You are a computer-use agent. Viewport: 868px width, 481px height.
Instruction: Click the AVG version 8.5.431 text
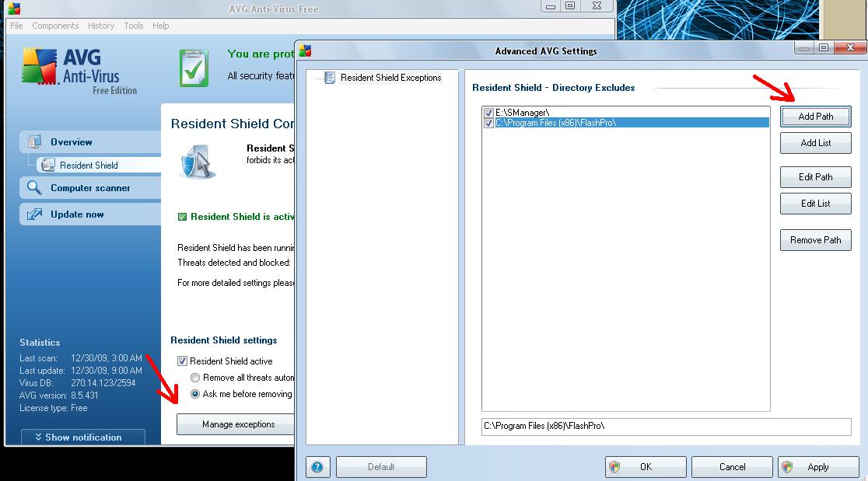pos(58,396)
